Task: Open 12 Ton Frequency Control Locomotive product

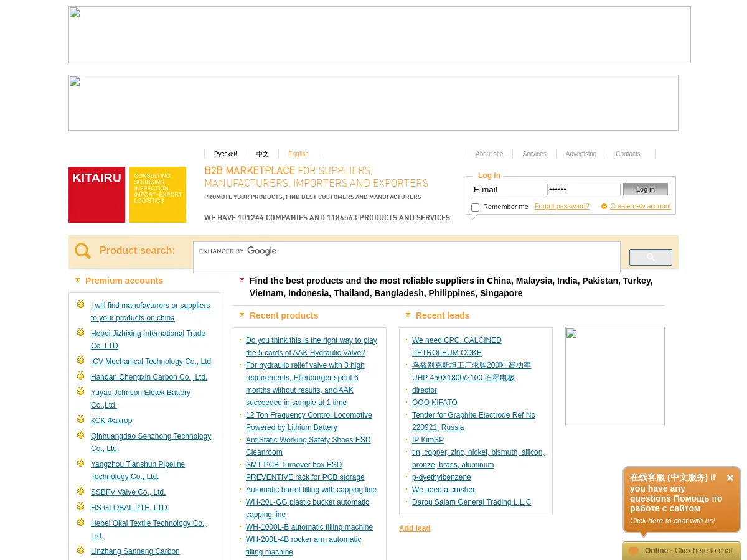Action: [x=309, y=421]
